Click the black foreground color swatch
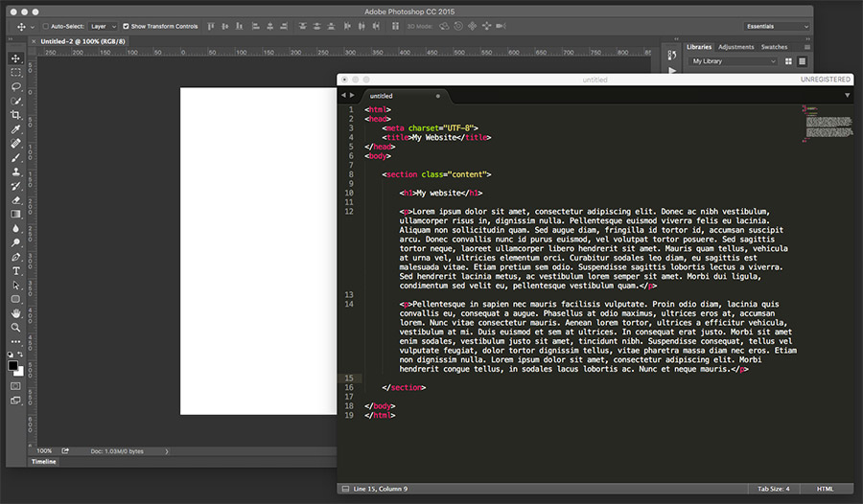Screen dimensions: 863x504 click(13, 365)
